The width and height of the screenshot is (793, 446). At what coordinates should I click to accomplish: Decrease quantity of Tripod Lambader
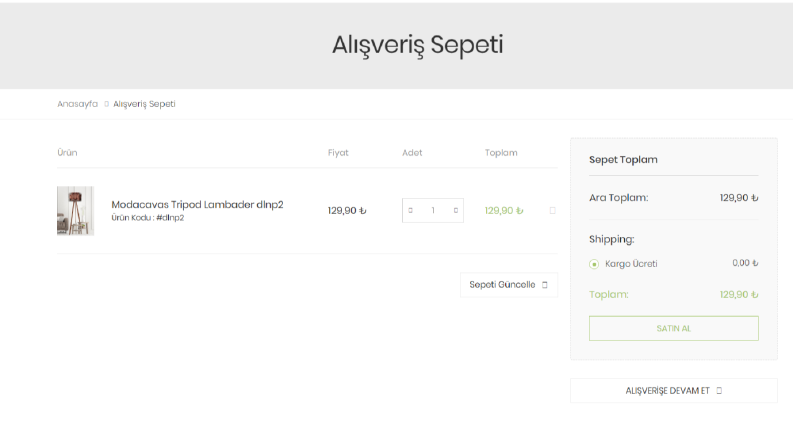[x=410, y=210]
